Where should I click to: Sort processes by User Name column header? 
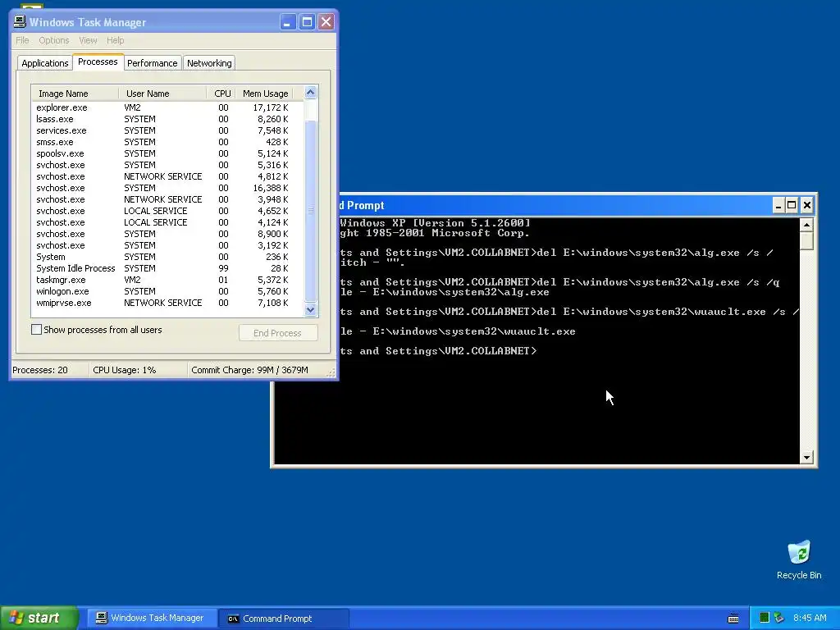(x=162, y=94)
